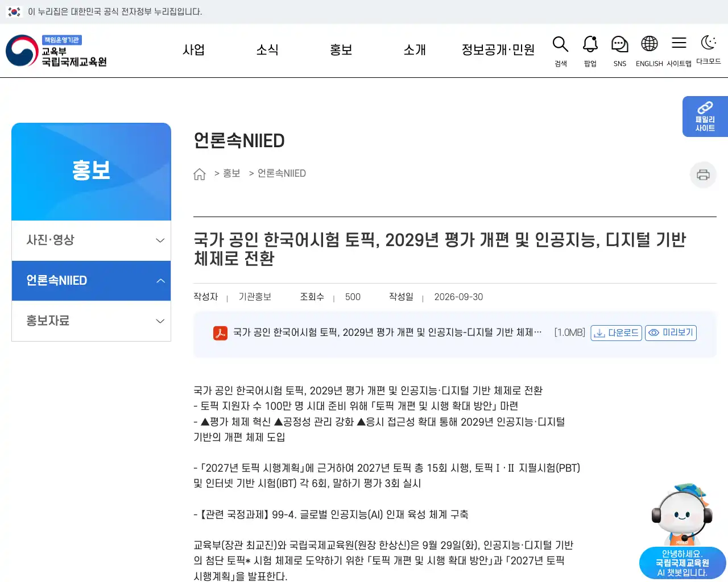
Task: Click the Korean flag icon in top banner
Action: click(x=14, y=11)
